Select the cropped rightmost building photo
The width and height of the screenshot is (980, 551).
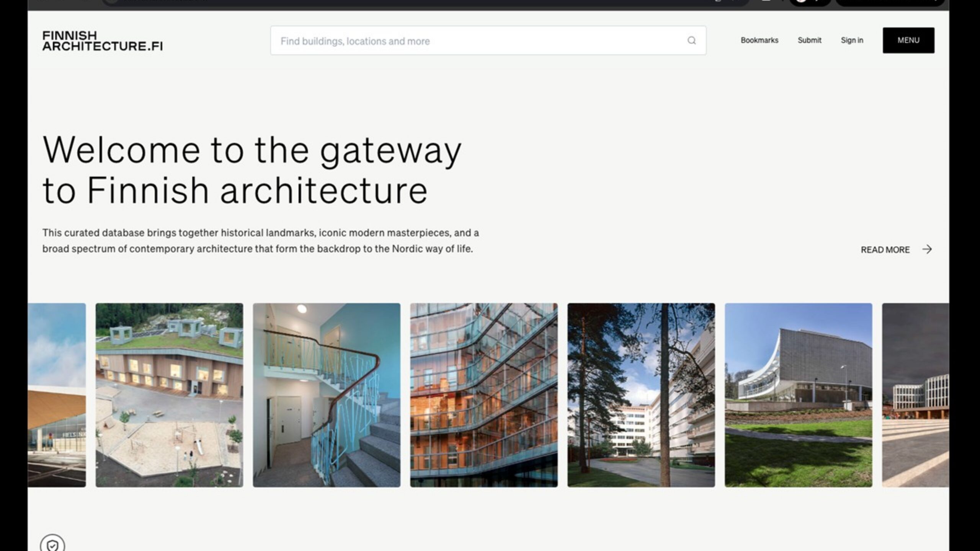915,395
